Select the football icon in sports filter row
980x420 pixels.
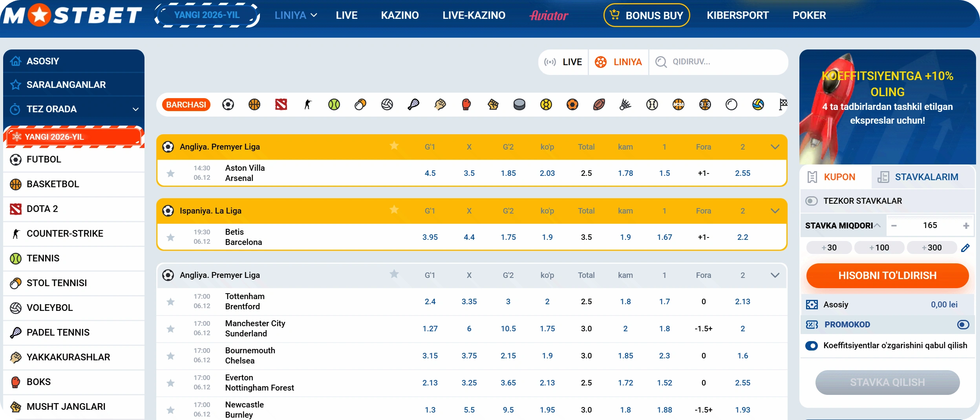tap(228, 104)
